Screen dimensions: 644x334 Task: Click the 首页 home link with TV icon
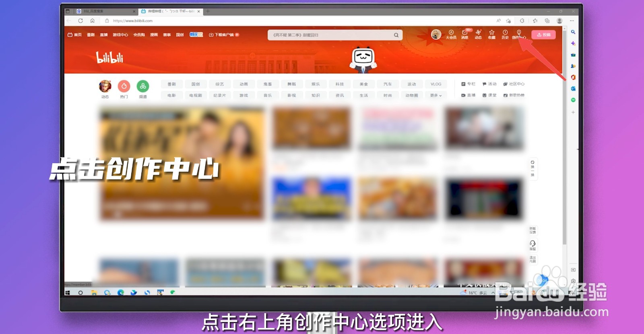[x=75, y=35]
